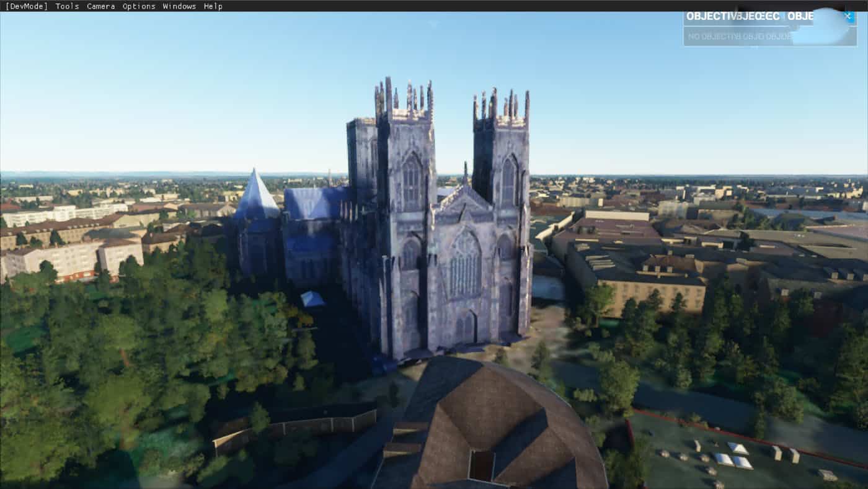Screen dimensions: 868x489
Task: Click the great west window of the cathedral
Action: tap(465, 264)
